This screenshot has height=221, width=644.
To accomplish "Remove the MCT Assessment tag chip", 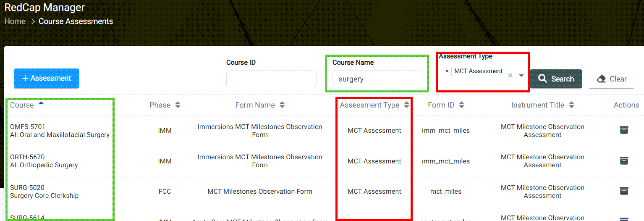I will 447,71.
